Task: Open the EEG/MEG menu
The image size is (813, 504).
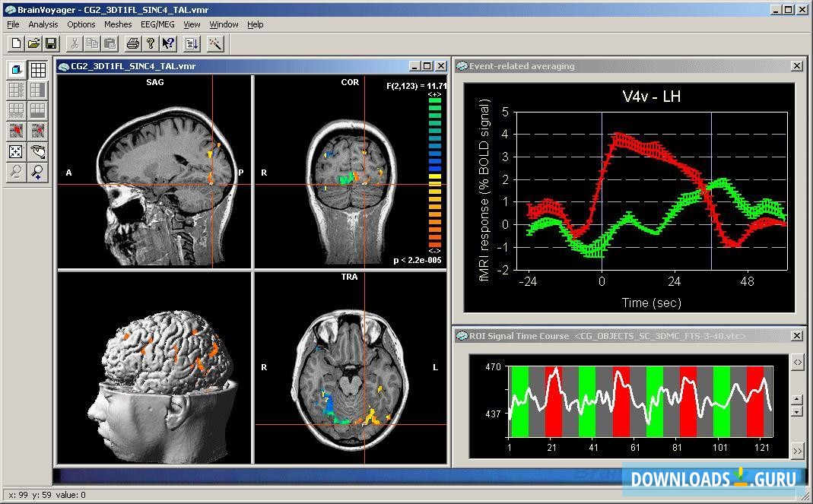Action: (x=157, y=24)
